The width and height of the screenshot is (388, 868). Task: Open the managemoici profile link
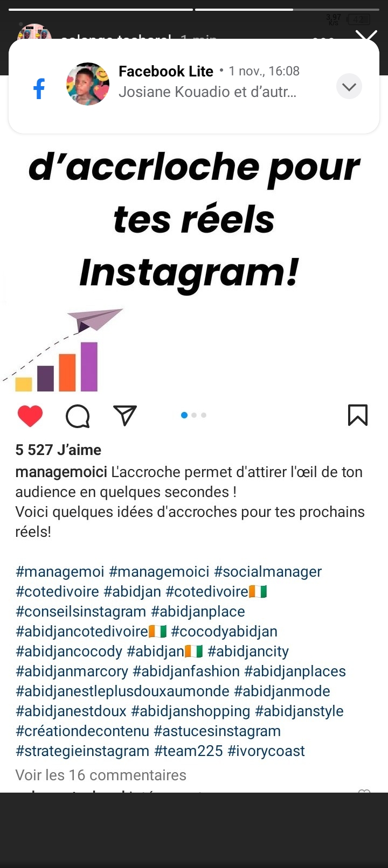[61, 472]
